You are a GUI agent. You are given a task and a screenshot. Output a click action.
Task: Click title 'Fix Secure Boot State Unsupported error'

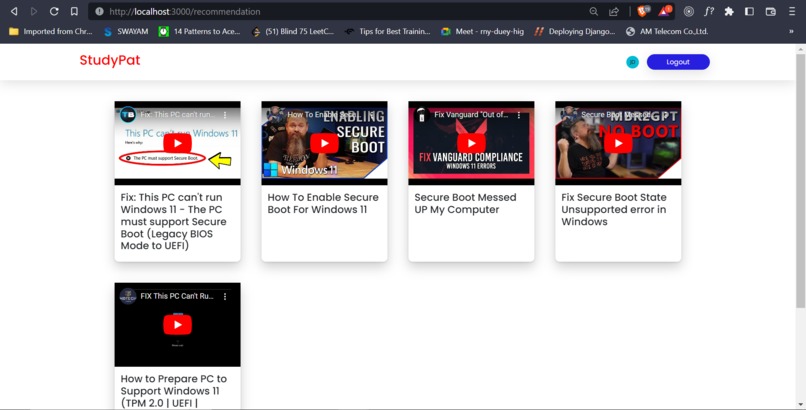click(x=614, y=210)
